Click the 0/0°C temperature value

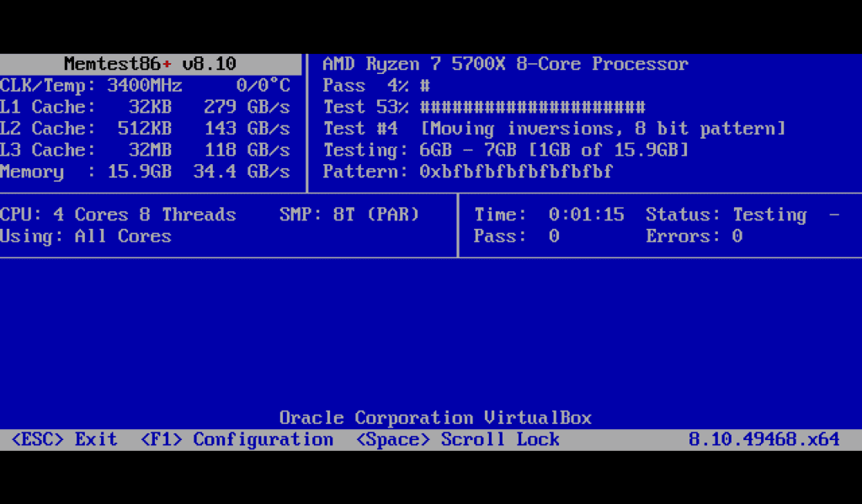(x=263, y=86)
